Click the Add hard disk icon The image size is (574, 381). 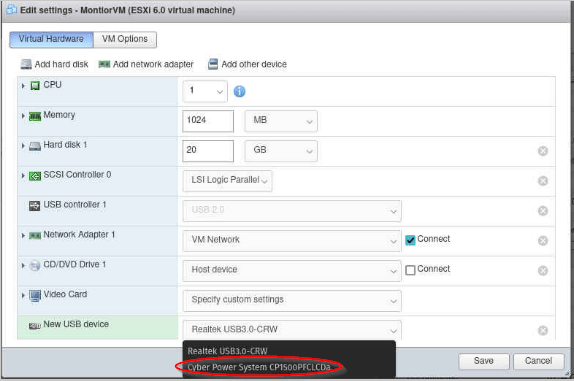26,64
